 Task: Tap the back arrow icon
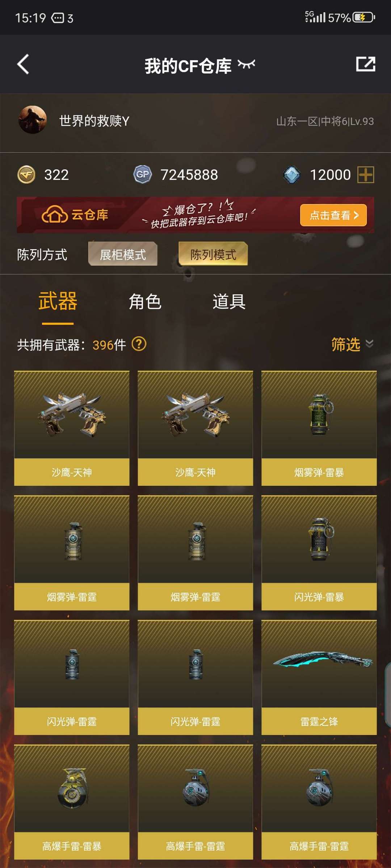pos(23,64)
